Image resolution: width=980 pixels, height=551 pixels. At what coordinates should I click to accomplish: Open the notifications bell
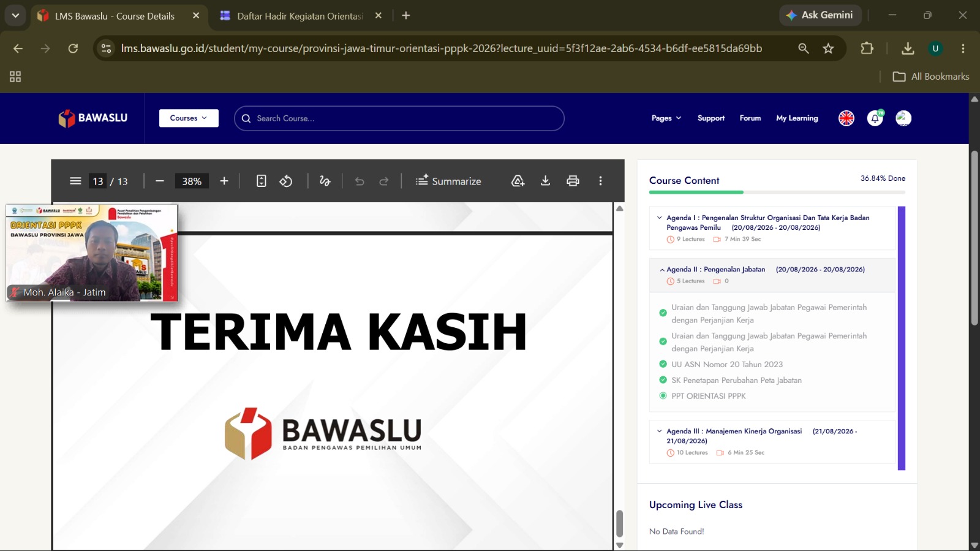[875, 118]
